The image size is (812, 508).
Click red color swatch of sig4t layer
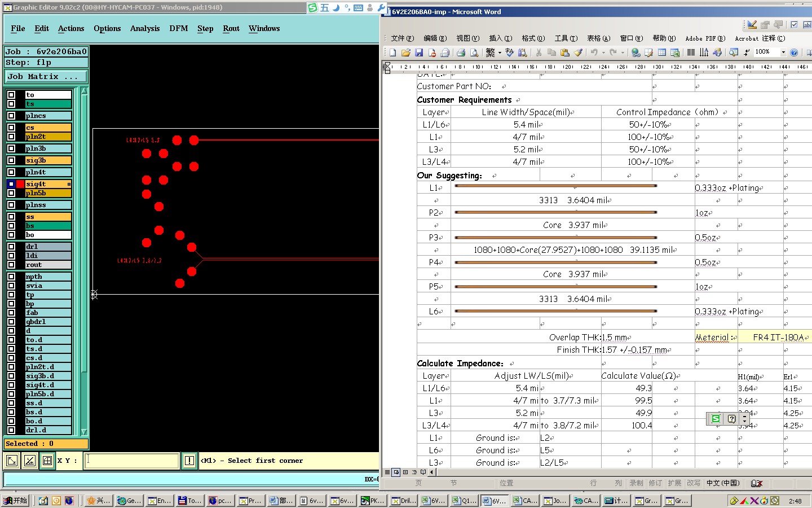20,184
